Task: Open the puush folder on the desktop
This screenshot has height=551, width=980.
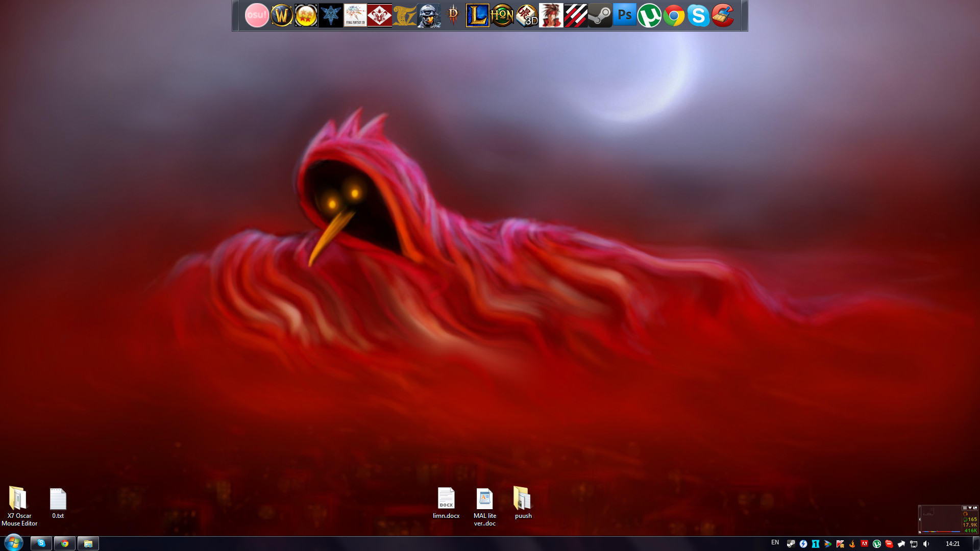Action: [523, 503]
